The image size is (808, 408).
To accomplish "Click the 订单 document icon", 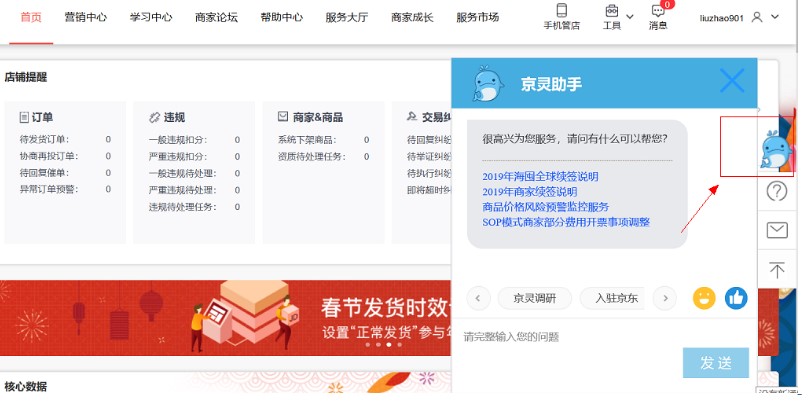I will (24, 117).
